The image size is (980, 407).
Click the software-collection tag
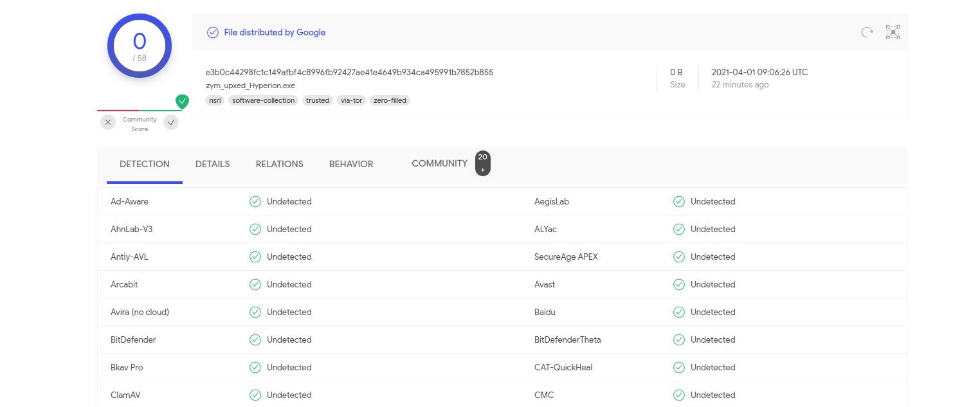(x=264, y=100)
